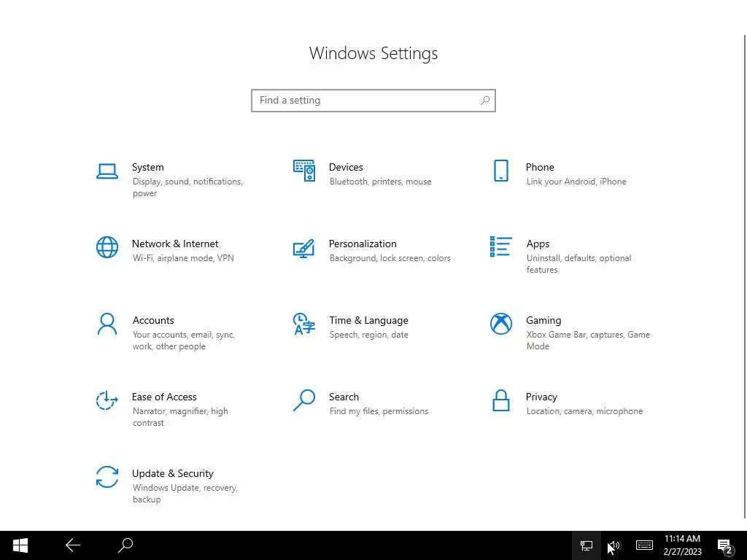Select Privacy heading
Image resolution: width=747 pixels, height=560 pixels.
(x=541, y=397)
